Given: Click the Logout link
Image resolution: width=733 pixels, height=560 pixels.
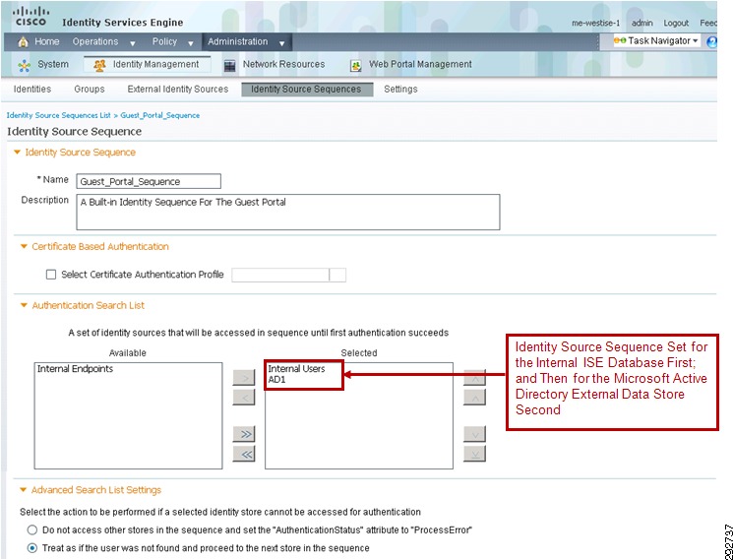Looking at the screenshot, I should 676,23.
